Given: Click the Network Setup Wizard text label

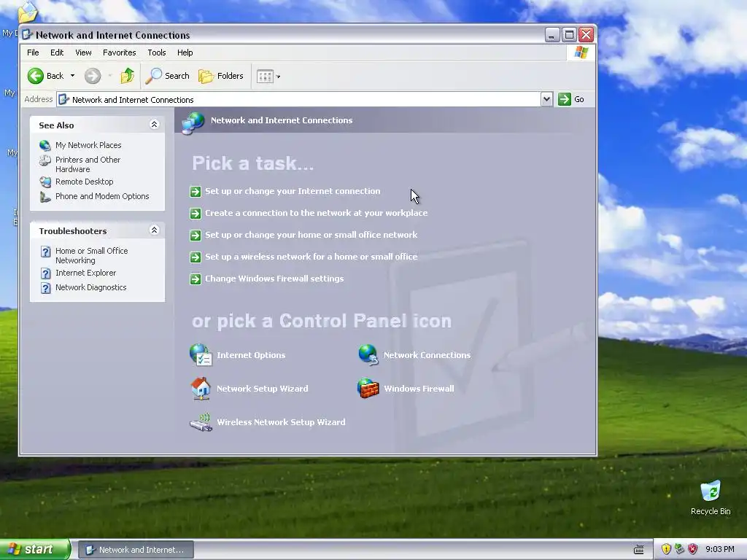Looking at the screenshot, I should click(263, 389).
